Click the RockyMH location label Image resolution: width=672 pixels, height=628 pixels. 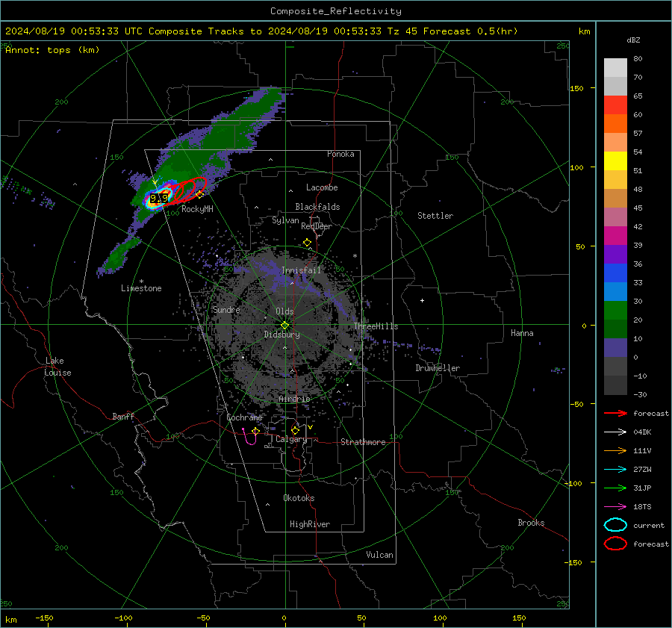click(x=197, y=209)
